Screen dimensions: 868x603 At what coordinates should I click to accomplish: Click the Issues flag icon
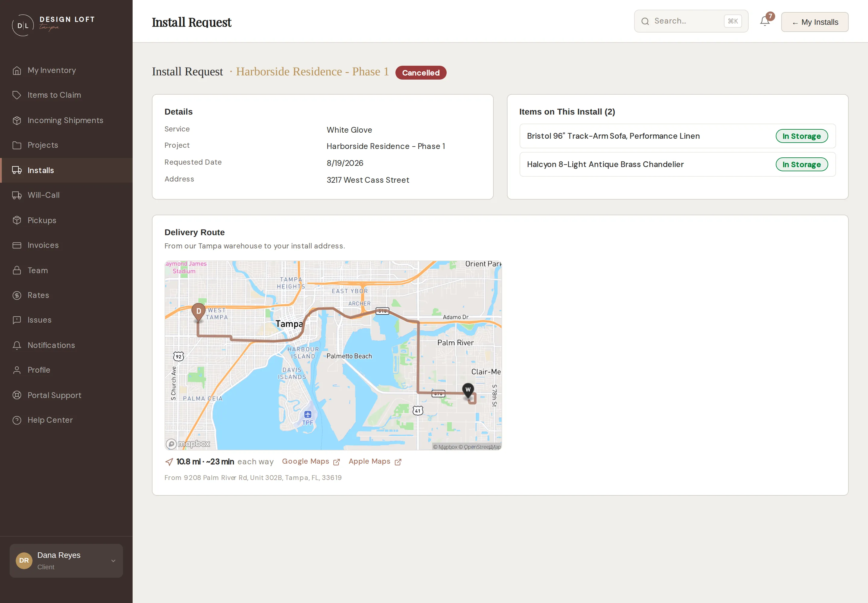coord(17,320)
